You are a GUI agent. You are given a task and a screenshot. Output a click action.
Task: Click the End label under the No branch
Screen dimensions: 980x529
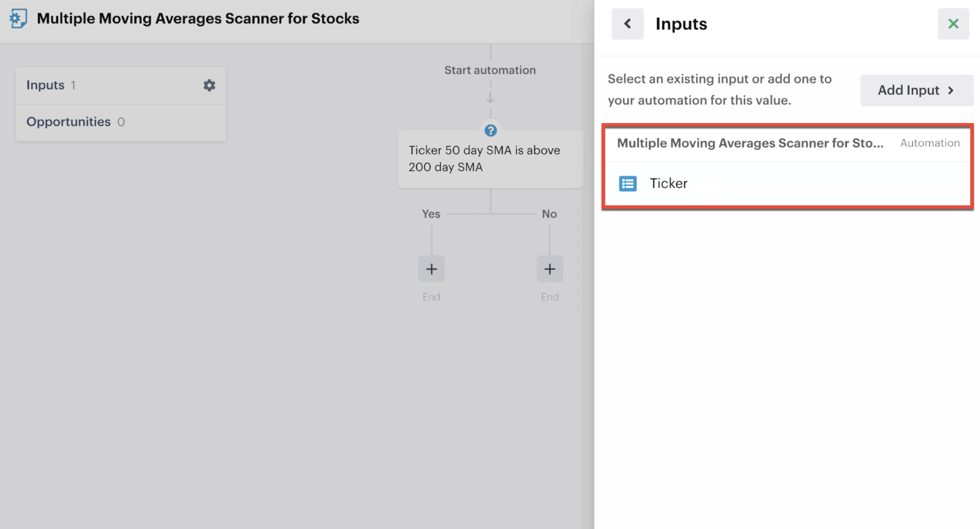click(550, 297)
